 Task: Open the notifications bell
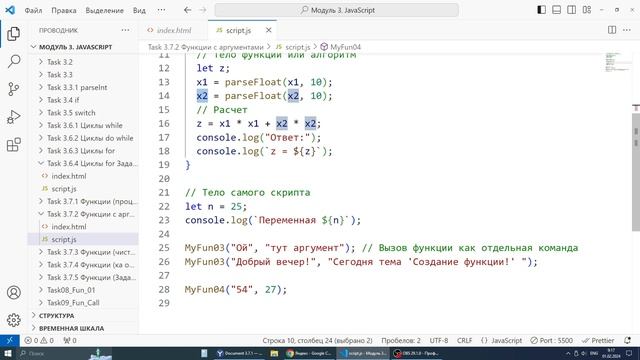pyautogui.click(x=627, y=340)
